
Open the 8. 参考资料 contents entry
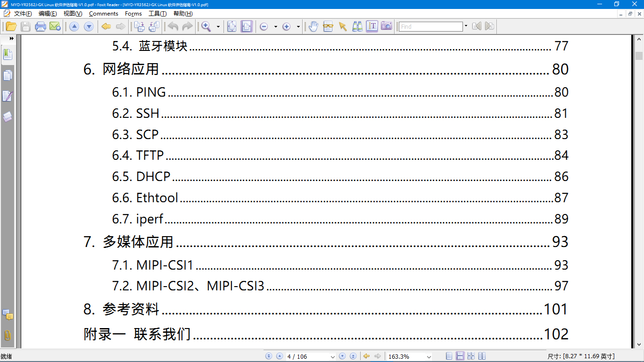326,309
